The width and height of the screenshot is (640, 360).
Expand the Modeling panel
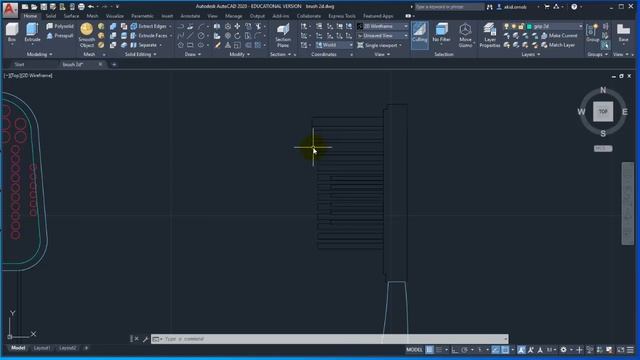click(39, 54)
